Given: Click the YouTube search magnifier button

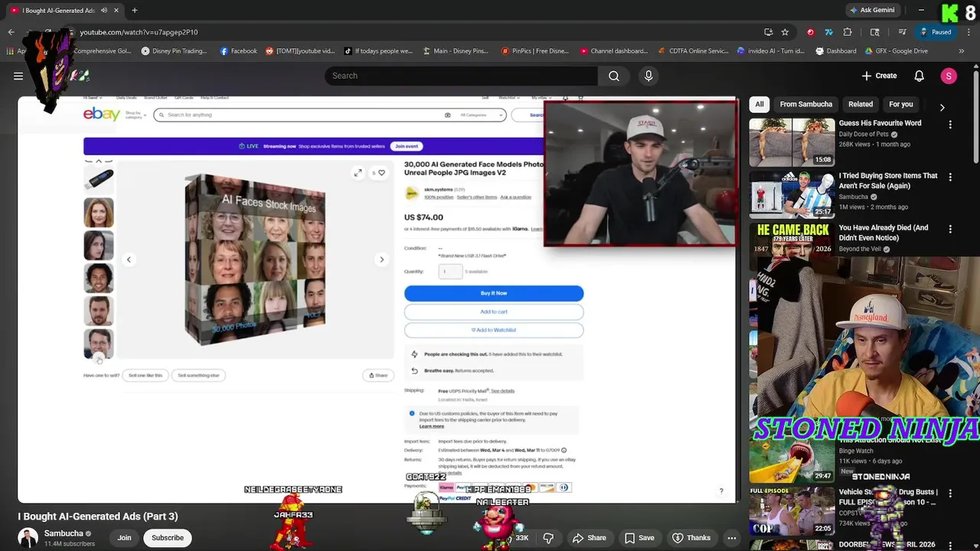Looking at the screenshot, I should pos(614,76).
